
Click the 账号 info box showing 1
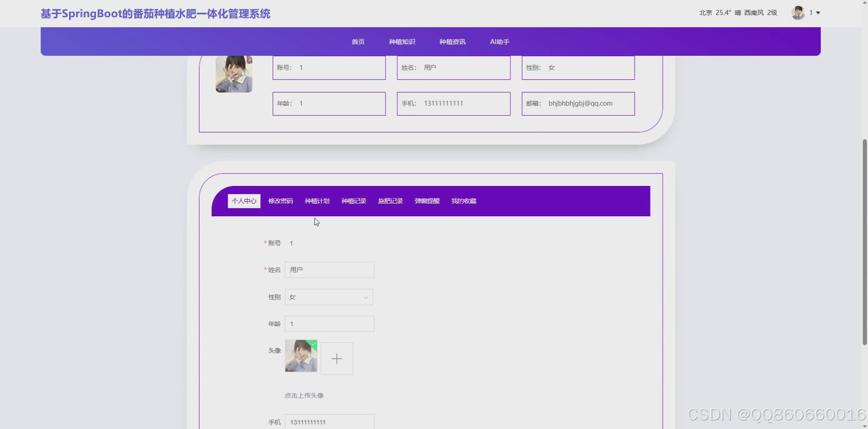tap(329, 67)
